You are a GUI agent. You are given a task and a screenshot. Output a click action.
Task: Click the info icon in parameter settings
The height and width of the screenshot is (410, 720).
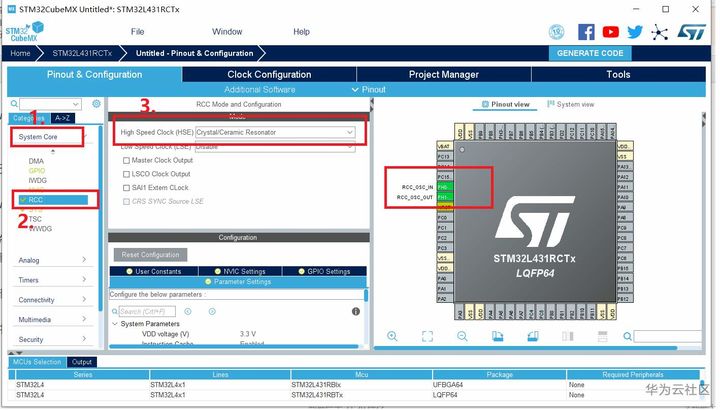tap(356, 311)
